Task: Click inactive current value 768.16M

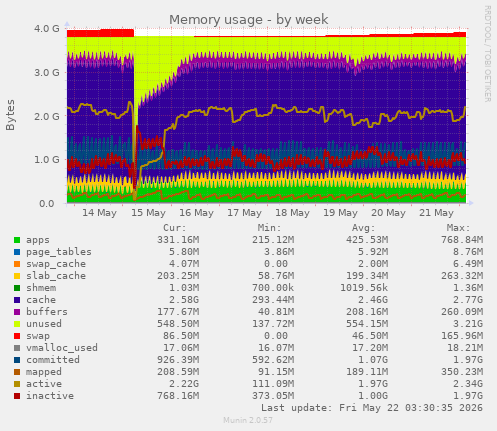Action: [178, 396]
